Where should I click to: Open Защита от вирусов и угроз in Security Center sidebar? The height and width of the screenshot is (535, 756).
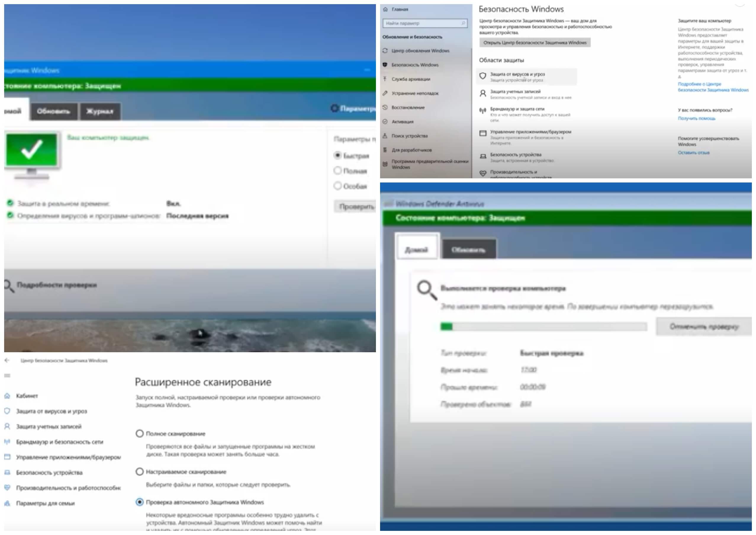pos(52,411)
